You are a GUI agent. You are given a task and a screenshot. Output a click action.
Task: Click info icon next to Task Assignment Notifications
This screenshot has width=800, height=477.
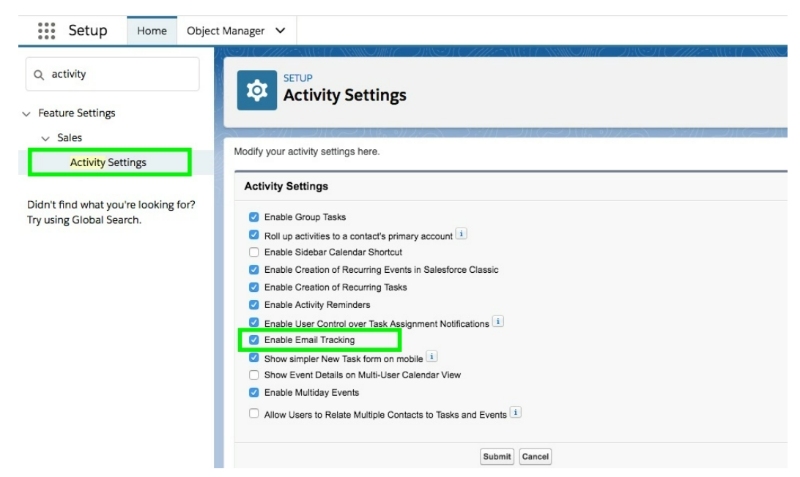point(498,322)
